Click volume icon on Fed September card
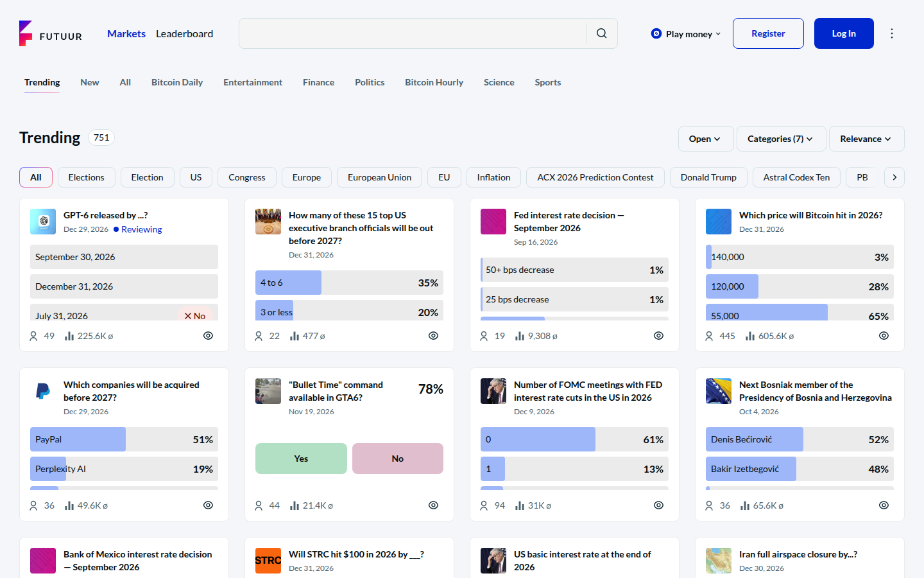Image resolution: width=924 pixels, height=578 pixels. (x=520, y=336)
